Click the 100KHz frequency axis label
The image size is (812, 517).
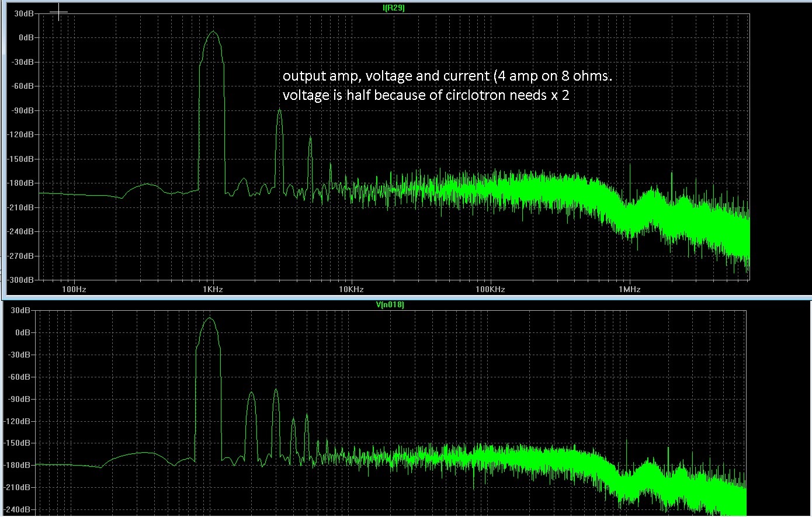(490, 289)
